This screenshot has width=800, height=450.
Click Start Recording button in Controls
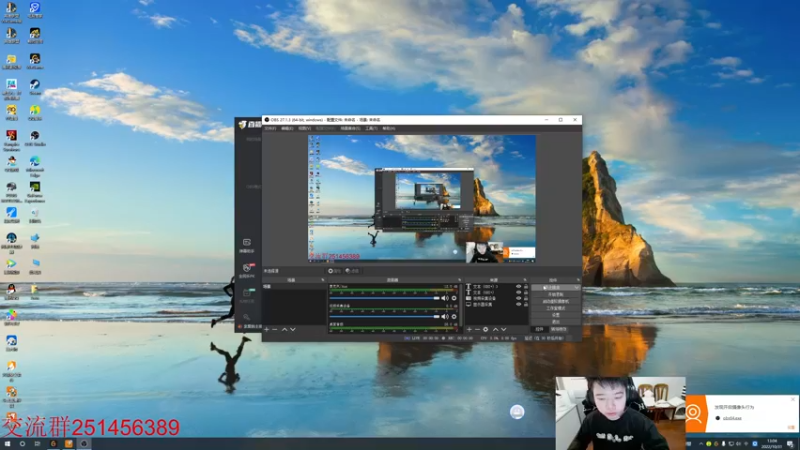(x=556, y=294)
